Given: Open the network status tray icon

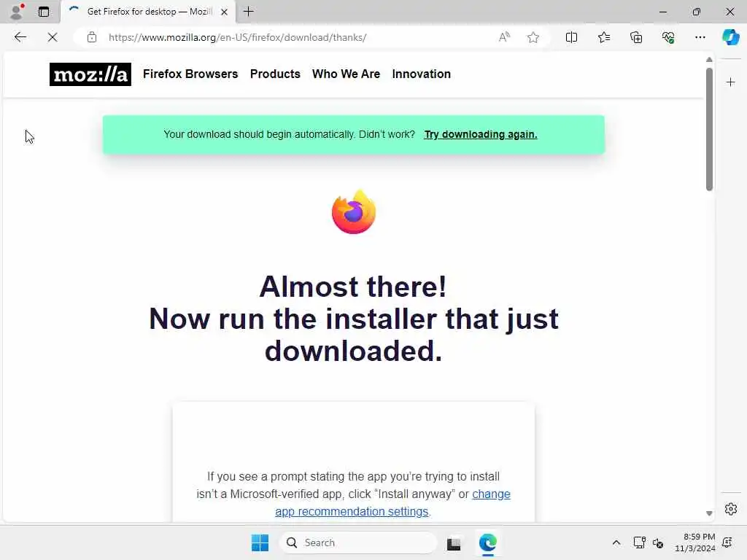Looking at the screenshot, I should coord(639,542).
